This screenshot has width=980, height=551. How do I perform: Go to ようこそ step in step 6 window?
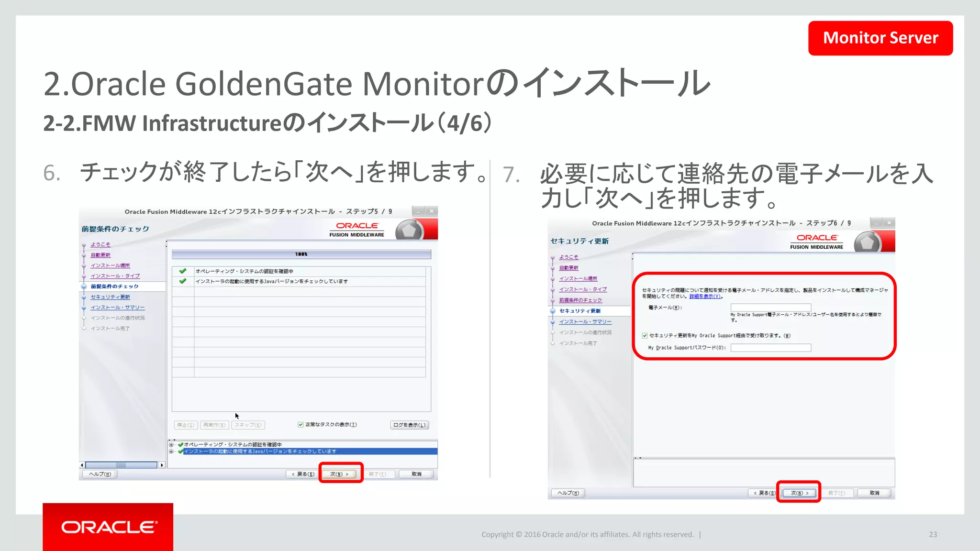(x=568, y=257)
